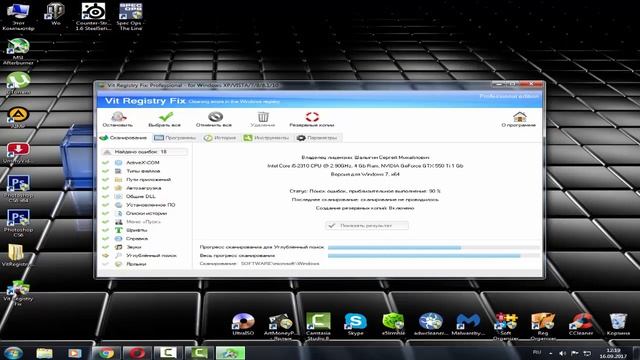640x360 pixels.
Task: Open Google Chrome from the taskbar
Action: pos(106,353)
